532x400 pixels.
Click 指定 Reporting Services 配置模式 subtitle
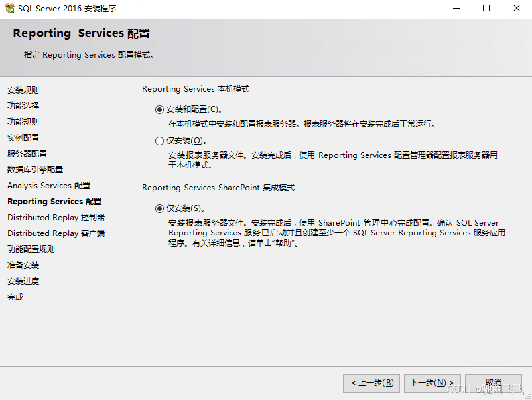[x=88, y=55]
